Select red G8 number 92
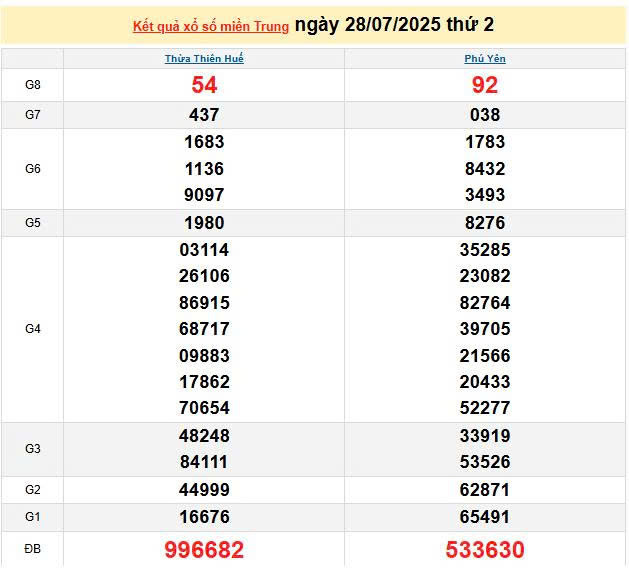Viewport: 629px width, 578px height. click(x=485, y=85)
